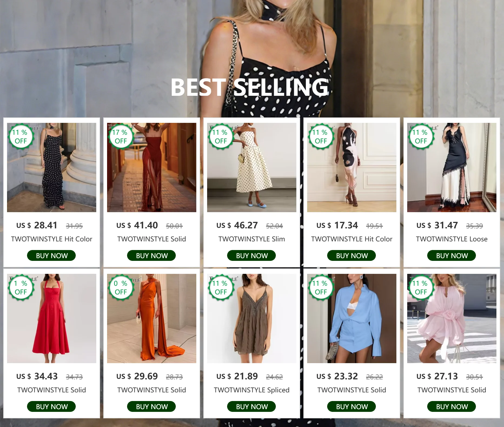This screenshot has height=427, width=504.
Task: Click the 11% OFF badge on brown beaded mini dress
Action: (x=221, y=288)
